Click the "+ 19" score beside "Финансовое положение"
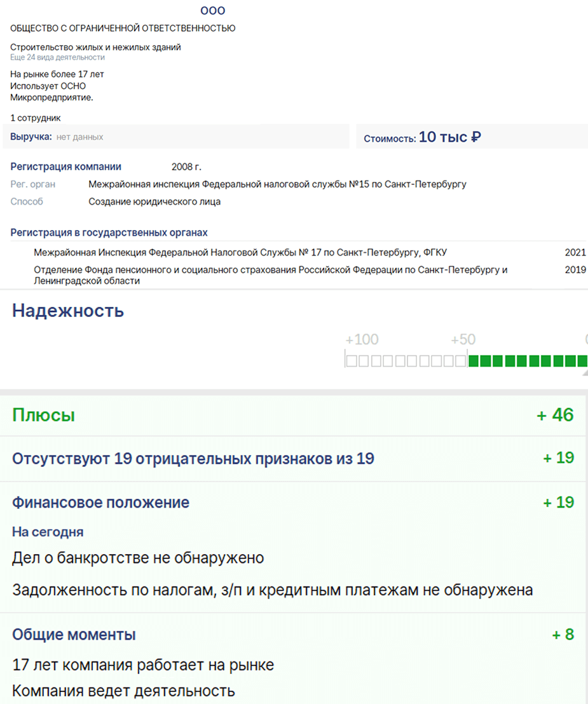The image size is (588, 704). click(x=558, y=503)
